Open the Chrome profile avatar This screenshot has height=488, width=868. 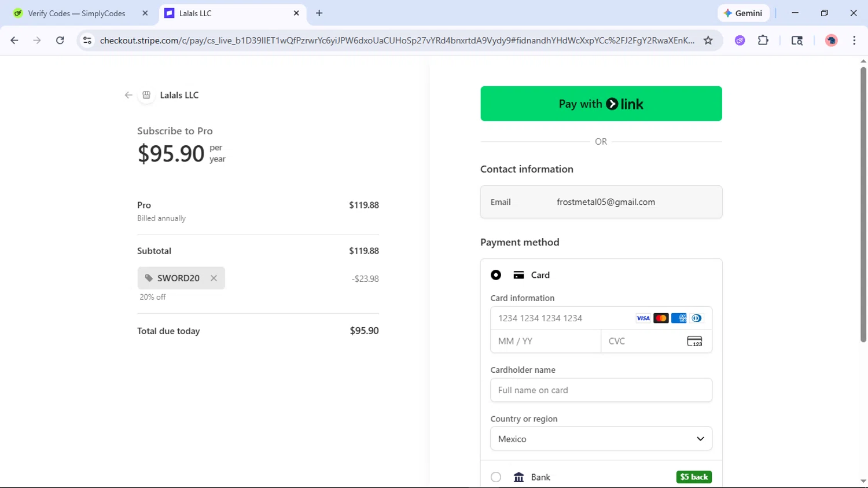point(832,41)
